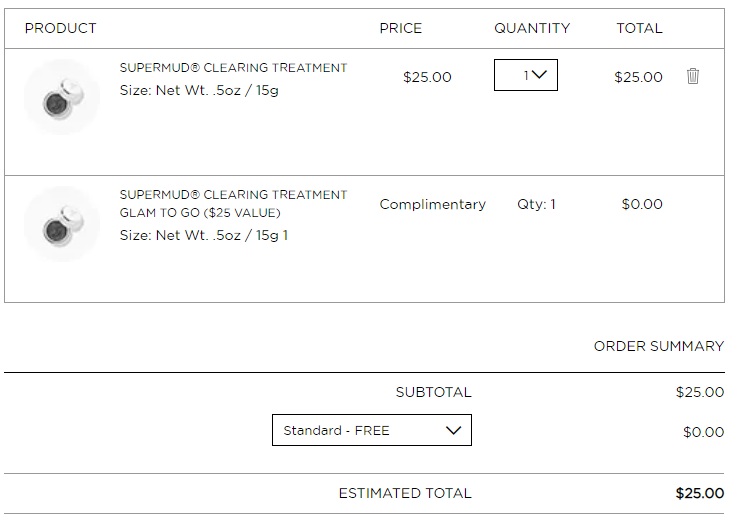Click the shipping method chevron arrow
This screenshot has width=730, height=516.
[x=453, y=430]
